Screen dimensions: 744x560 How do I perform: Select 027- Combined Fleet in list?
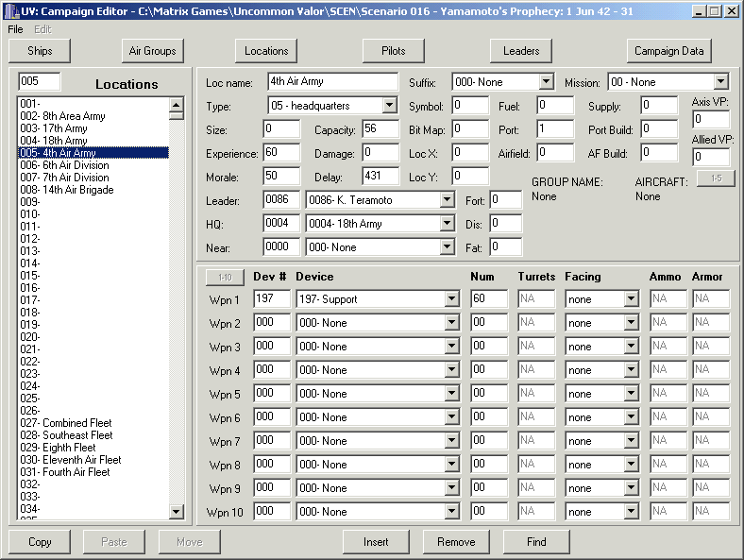point(93,423)
